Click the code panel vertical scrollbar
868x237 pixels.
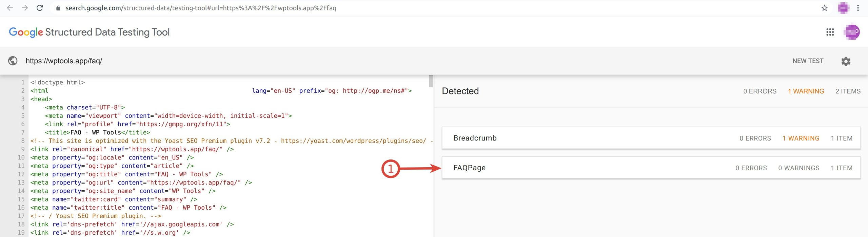[x=431, y=81]
